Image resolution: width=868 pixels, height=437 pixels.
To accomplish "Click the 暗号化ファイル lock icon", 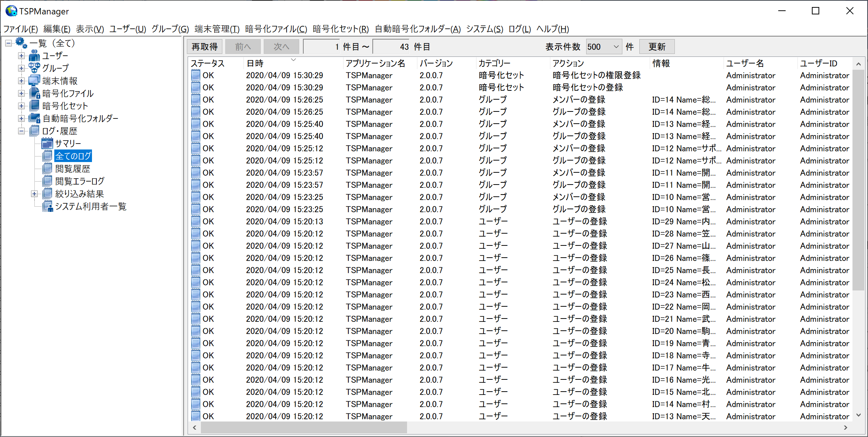I will [34, 93].
